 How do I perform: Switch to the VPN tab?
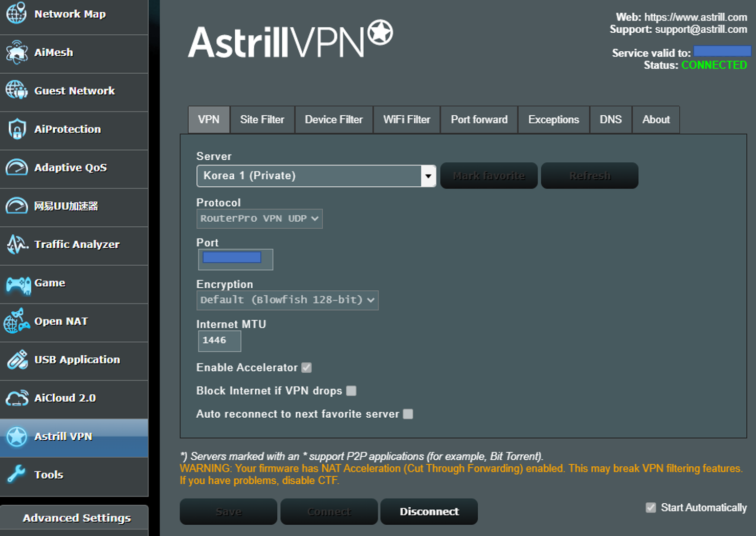coord(209,119)
